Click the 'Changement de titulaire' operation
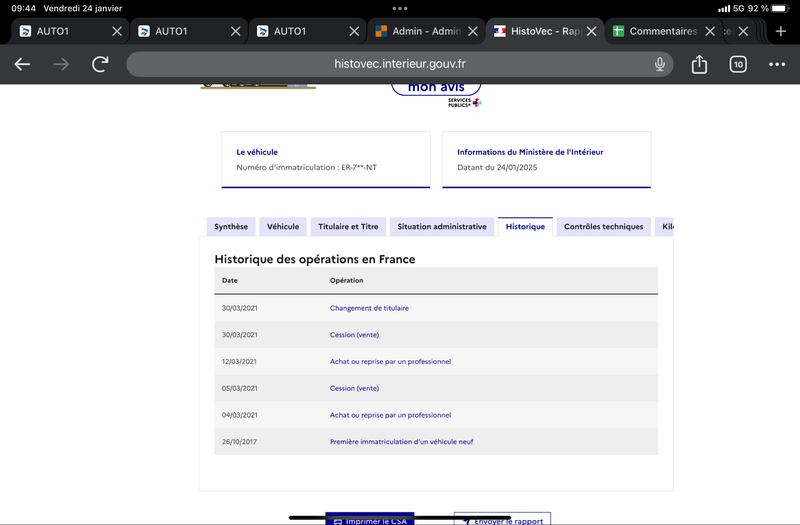This screenshot has height=525, width=800. point(369,308)
